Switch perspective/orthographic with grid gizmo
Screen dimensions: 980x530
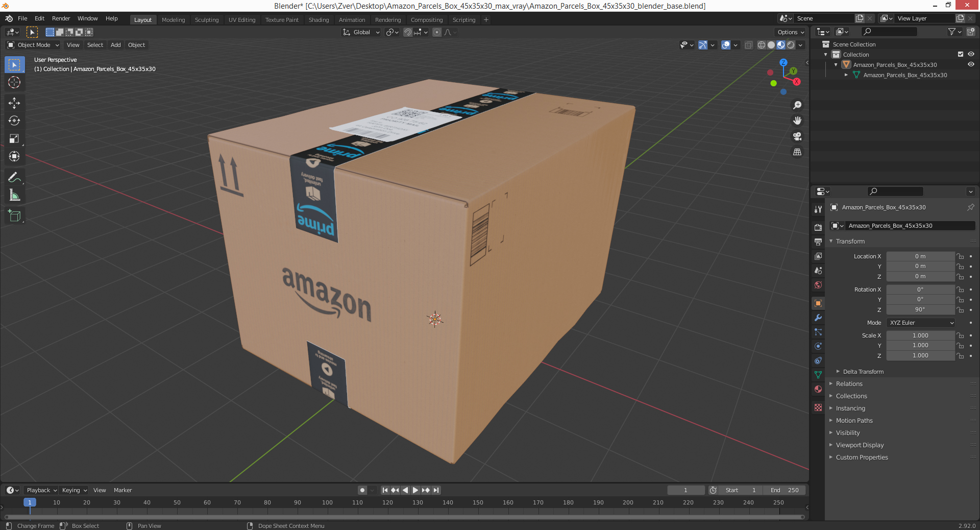coord(797,152)
